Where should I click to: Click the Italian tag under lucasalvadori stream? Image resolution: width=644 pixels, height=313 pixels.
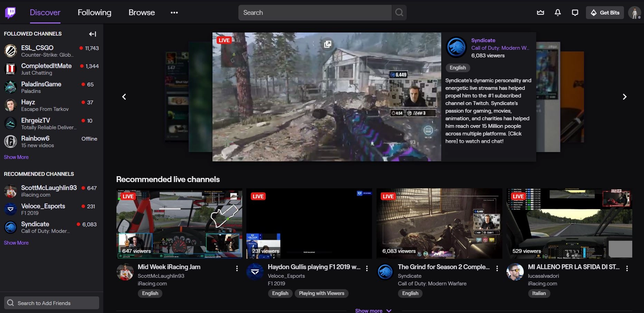click(539, 293)
